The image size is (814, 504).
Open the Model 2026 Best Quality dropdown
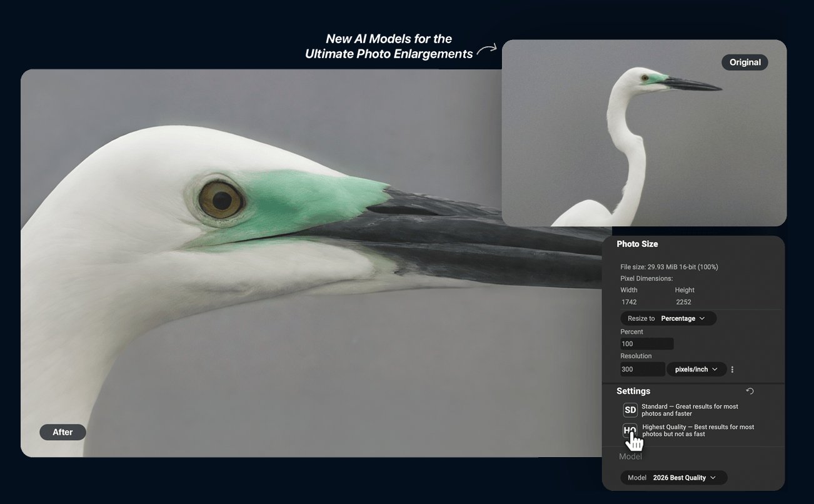click(673, 478)
